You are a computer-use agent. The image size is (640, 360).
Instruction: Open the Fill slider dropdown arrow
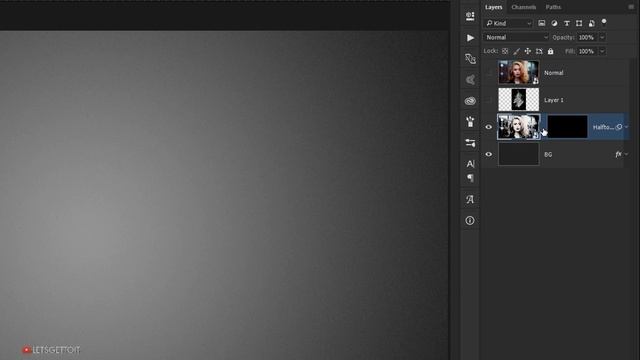[x=602, y=51]
